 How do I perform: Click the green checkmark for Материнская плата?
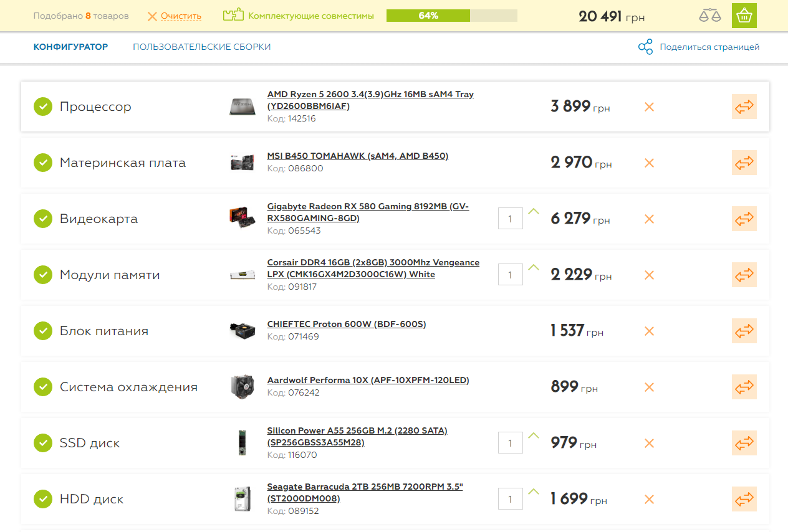pos(43,163)
